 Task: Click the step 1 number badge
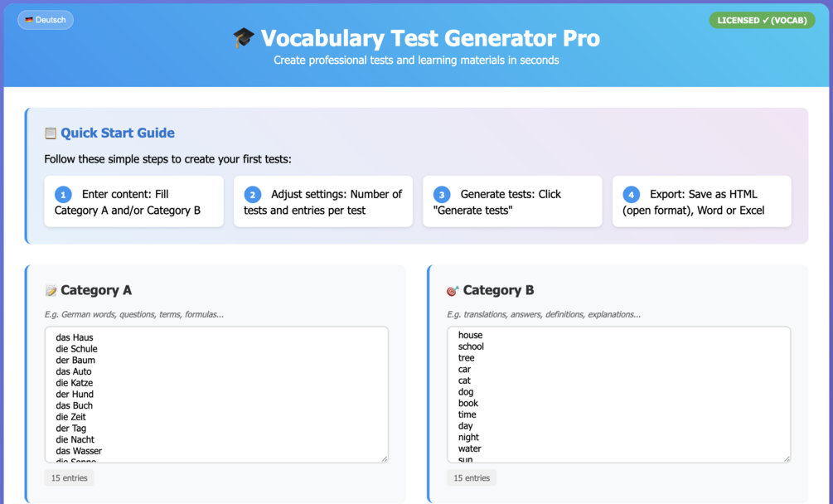click(64, 195)
